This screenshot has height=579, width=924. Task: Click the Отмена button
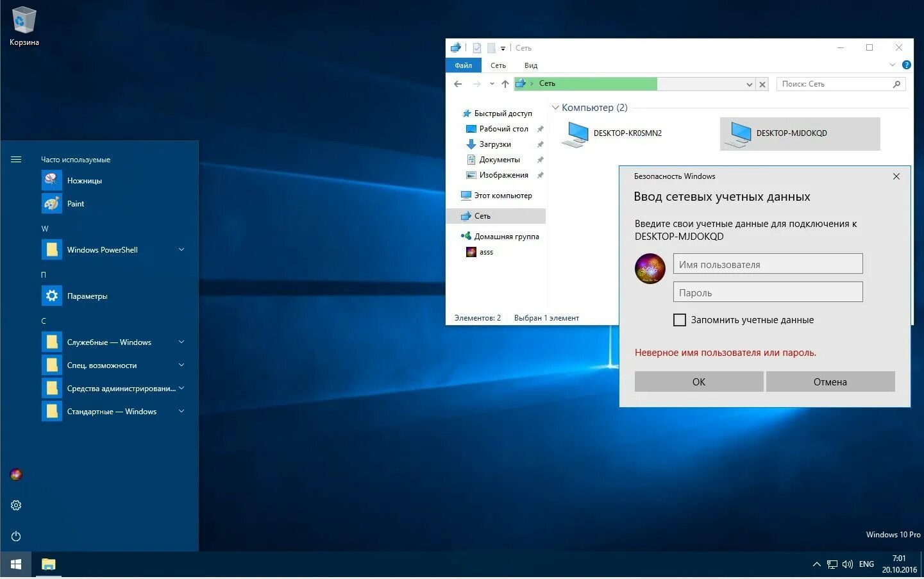[830, 382]
